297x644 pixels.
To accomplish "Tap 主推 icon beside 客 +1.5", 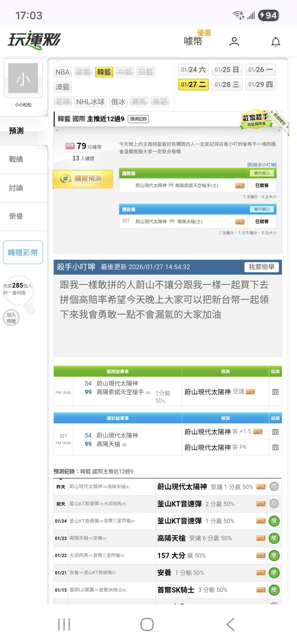I will pyautogui.click(x=258, y=432).
